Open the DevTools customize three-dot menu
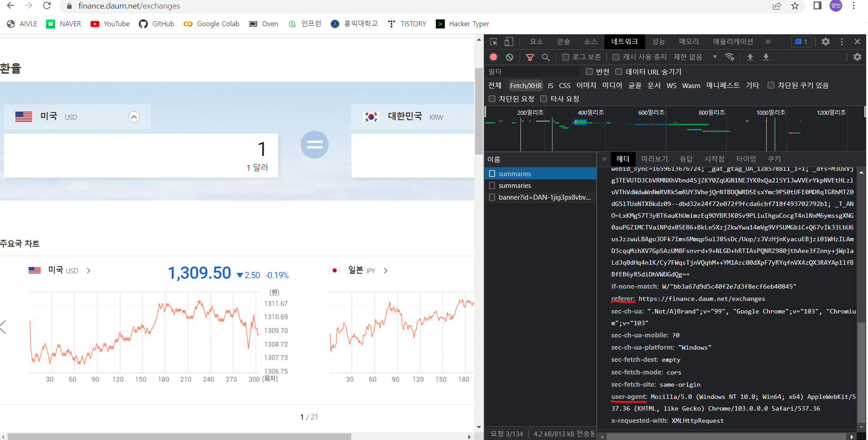868x440 pixels. (841, 42)
